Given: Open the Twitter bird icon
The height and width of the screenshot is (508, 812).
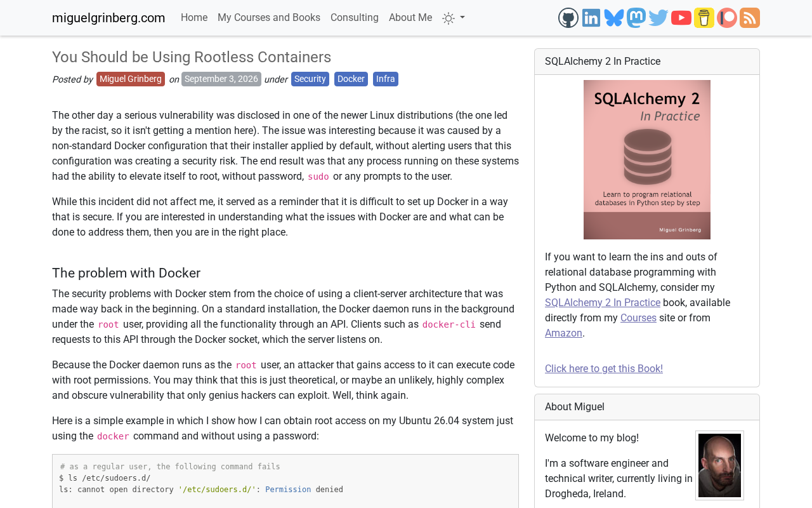Looking at the screenshot, I should (658, 18).
